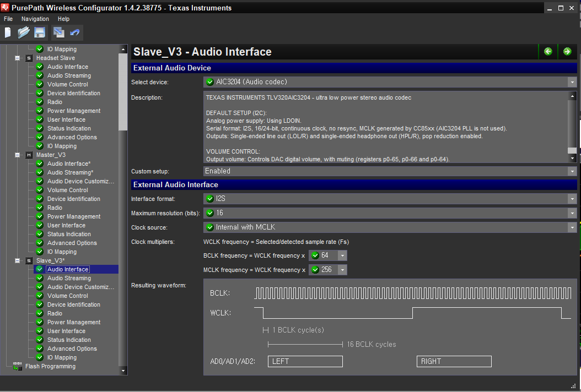Select Power Management under Slave_V3

click(74, 322)
